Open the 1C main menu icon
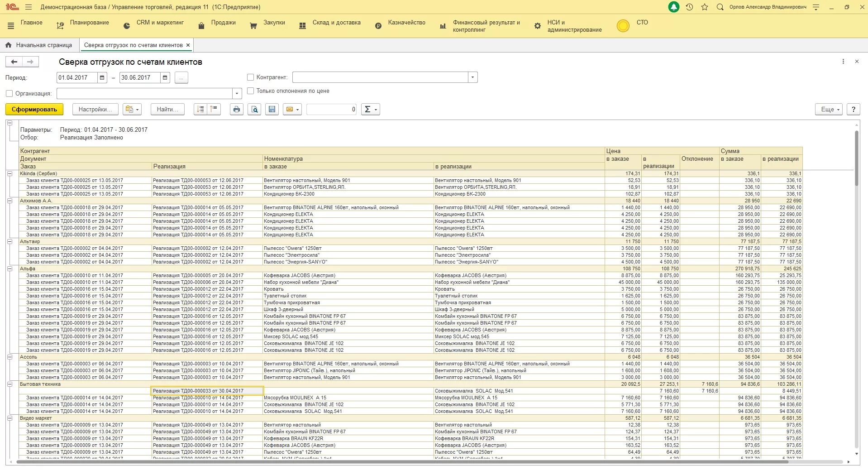This screenshot has height=470, width=868. pyautogui.click(x=12, y=7)
